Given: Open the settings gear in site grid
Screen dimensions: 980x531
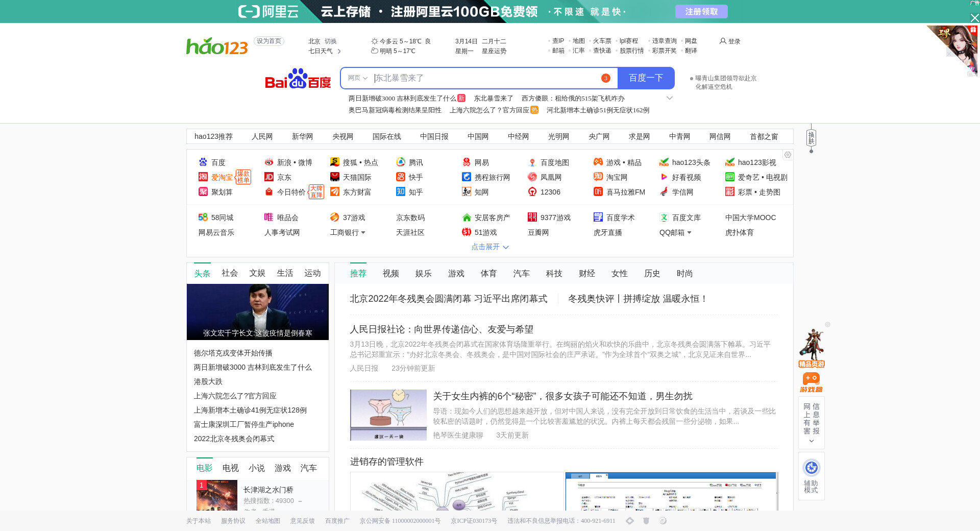Looking at the screenshot, I should pyautogui.click(x=788, y=155).
